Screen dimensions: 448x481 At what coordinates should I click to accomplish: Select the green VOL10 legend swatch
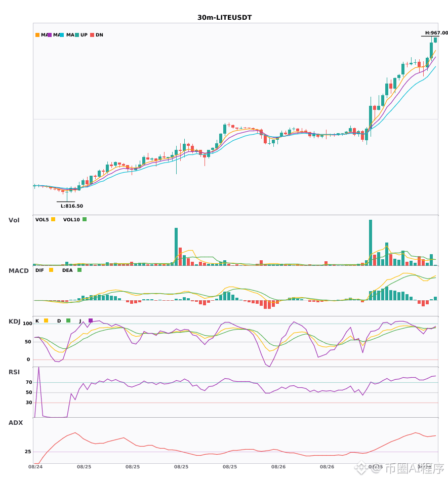[x=85, y=219]
